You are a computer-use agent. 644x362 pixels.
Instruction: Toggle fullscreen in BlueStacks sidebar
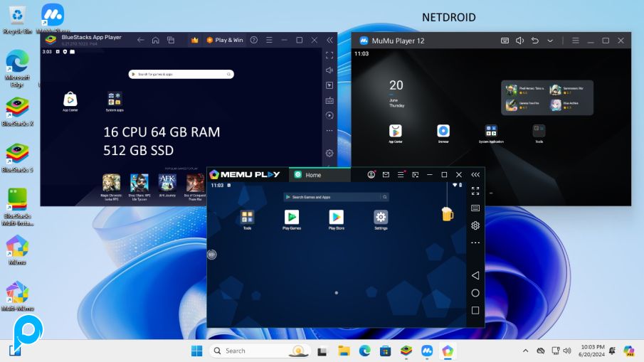pyautogui.click(x=329, y=55)
